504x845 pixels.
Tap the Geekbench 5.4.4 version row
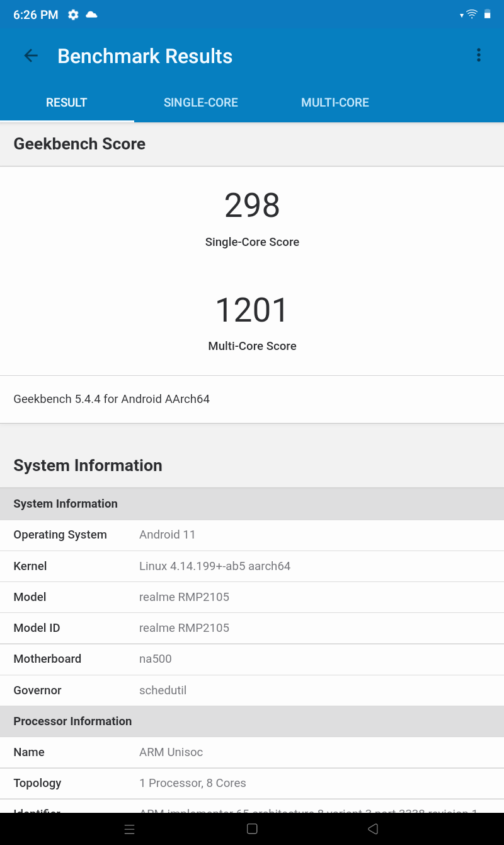252,399
